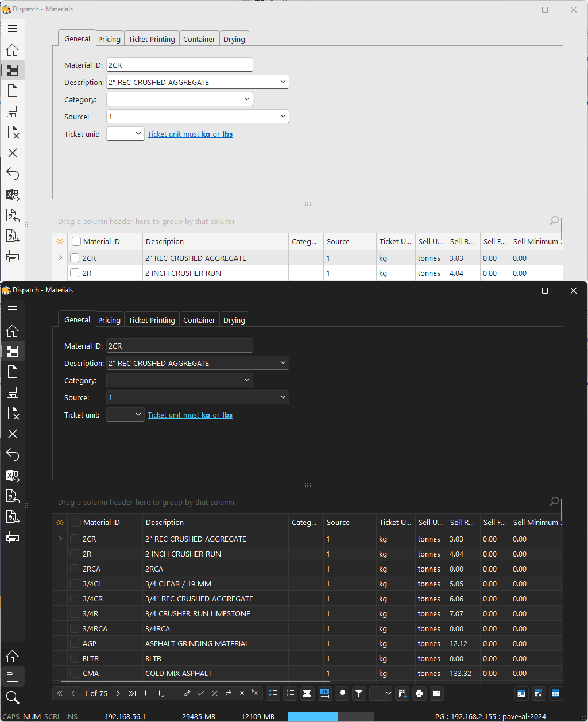Image resolution: width=588 pixels, height=722 pixels.
Task: Click the printer icon in the bottom grid toolbar
Action: (x=419, y=693)
